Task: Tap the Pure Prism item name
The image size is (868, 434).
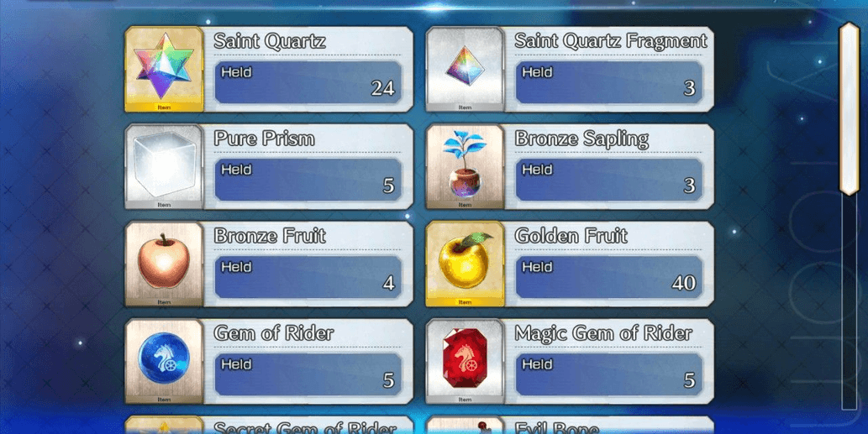Action: [x=264, y=139]
